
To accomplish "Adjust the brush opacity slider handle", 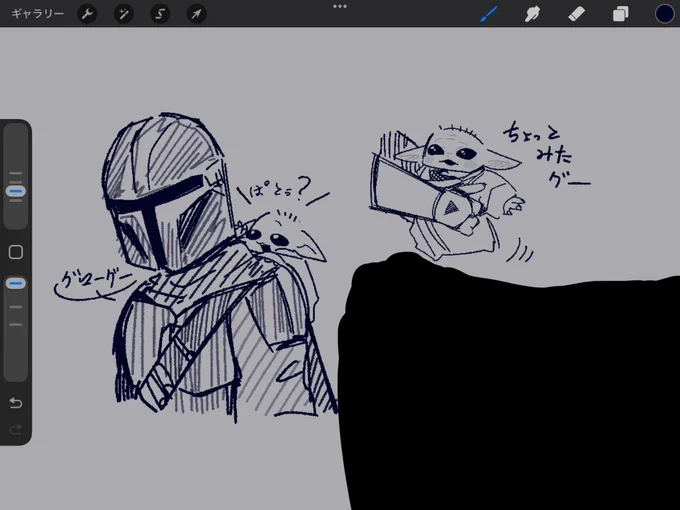I will tap(16, 284).
